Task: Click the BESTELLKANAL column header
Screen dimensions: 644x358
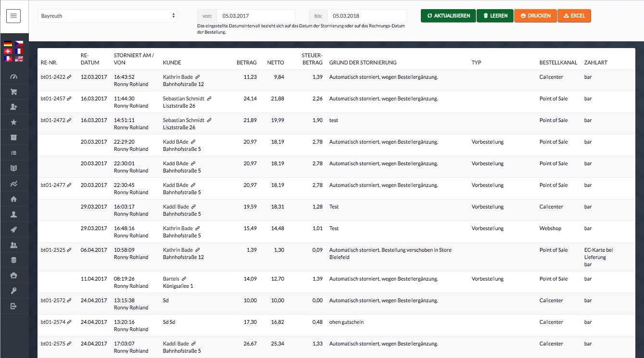Action: coord(558,62)
